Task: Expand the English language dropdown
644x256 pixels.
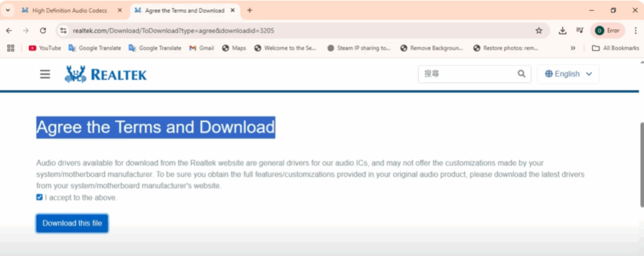Action: [x=568, y=74]
